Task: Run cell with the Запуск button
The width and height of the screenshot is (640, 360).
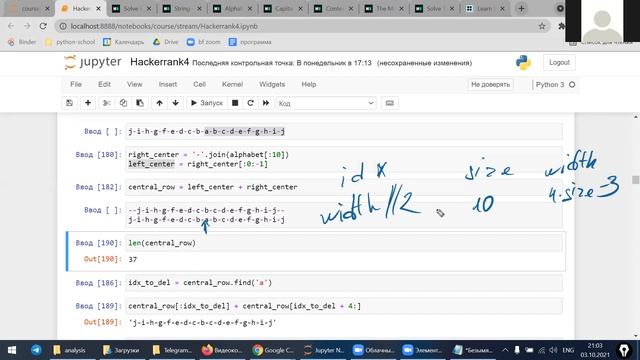Action: pos(207,103)
